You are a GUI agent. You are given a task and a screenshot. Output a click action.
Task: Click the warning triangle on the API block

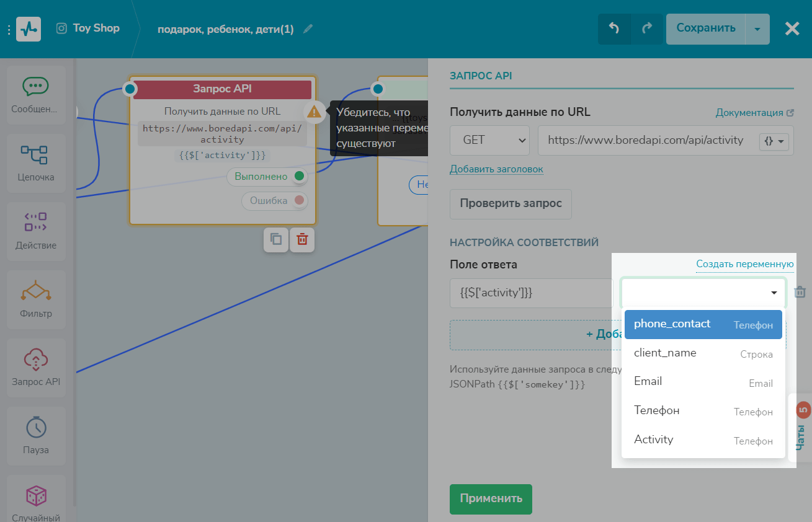tap(315, 112)
